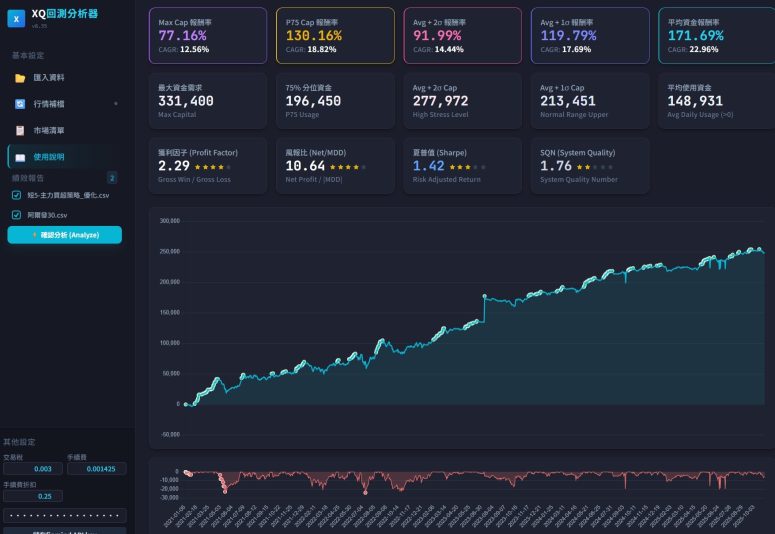Uncheck the 阿爾發30.csv checkbox

(16, 214)
